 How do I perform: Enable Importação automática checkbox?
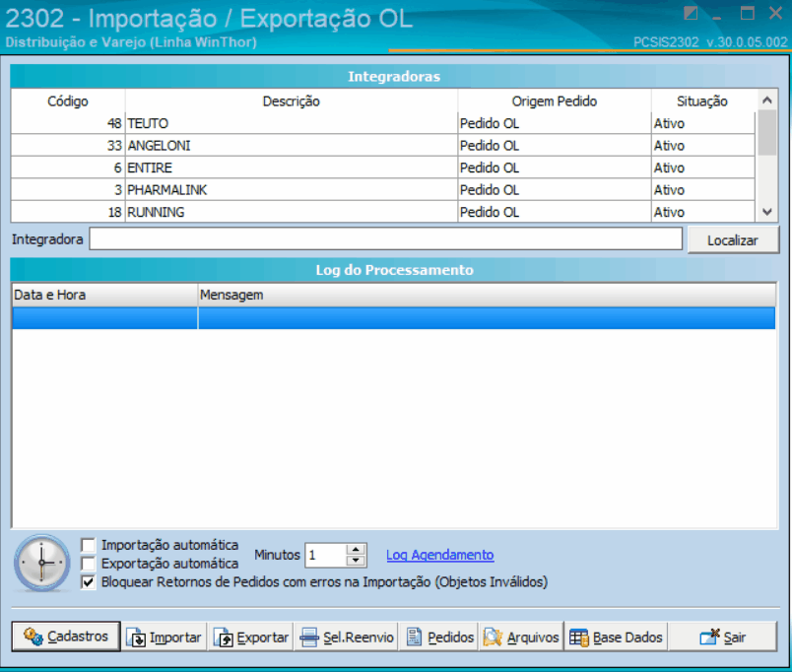(89, 545)
